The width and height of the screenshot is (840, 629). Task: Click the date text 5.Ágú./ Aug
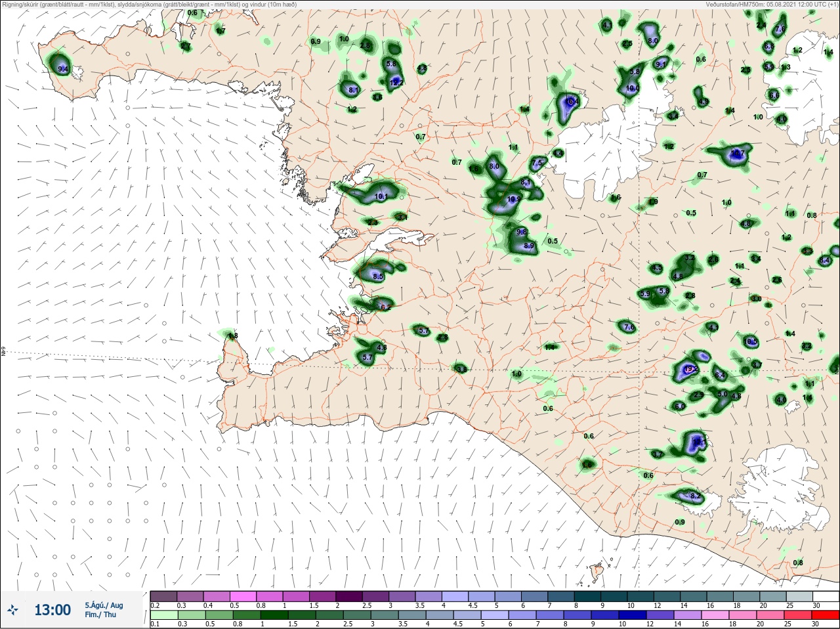[103, 605]
